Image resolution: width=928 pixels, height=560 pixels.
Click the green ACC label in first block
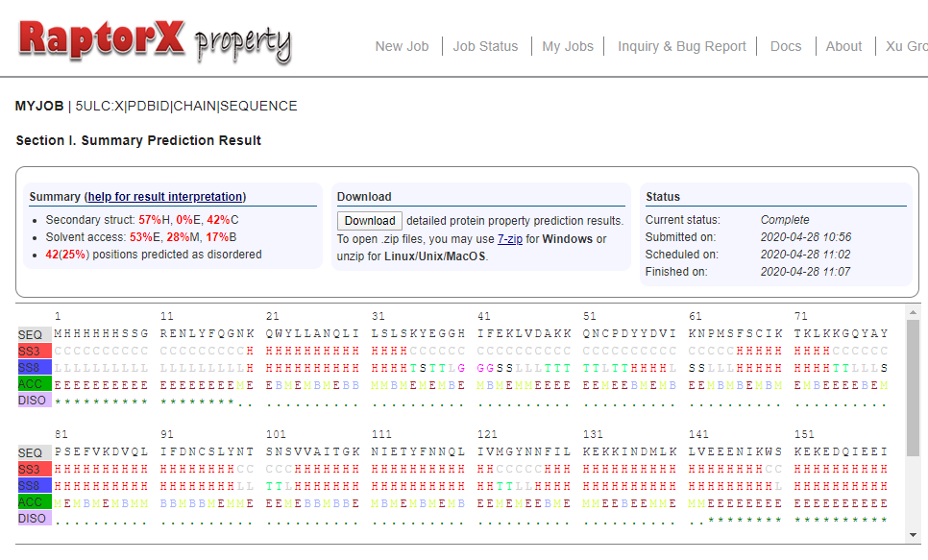pos(33,383)
